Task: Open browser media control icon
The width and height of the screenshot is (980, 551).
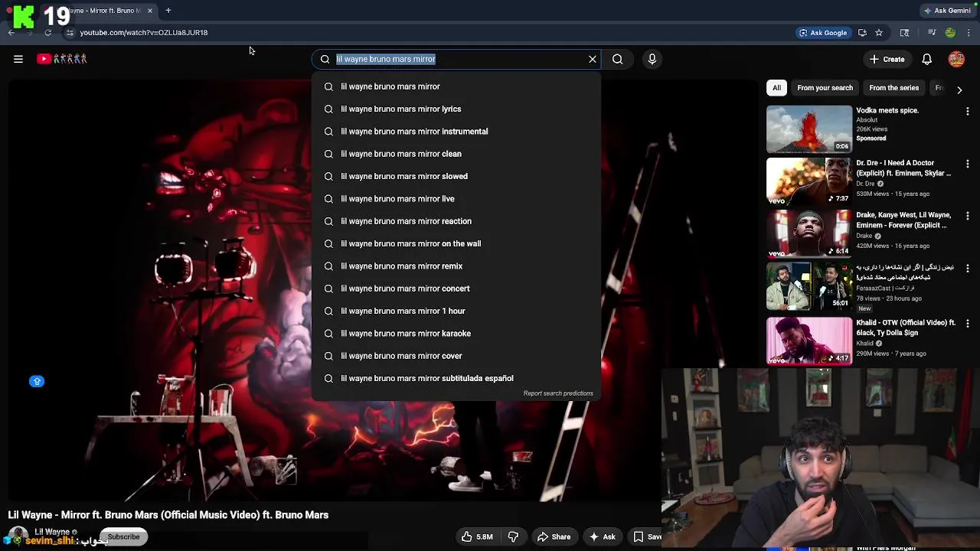Action: click(932, 33)
